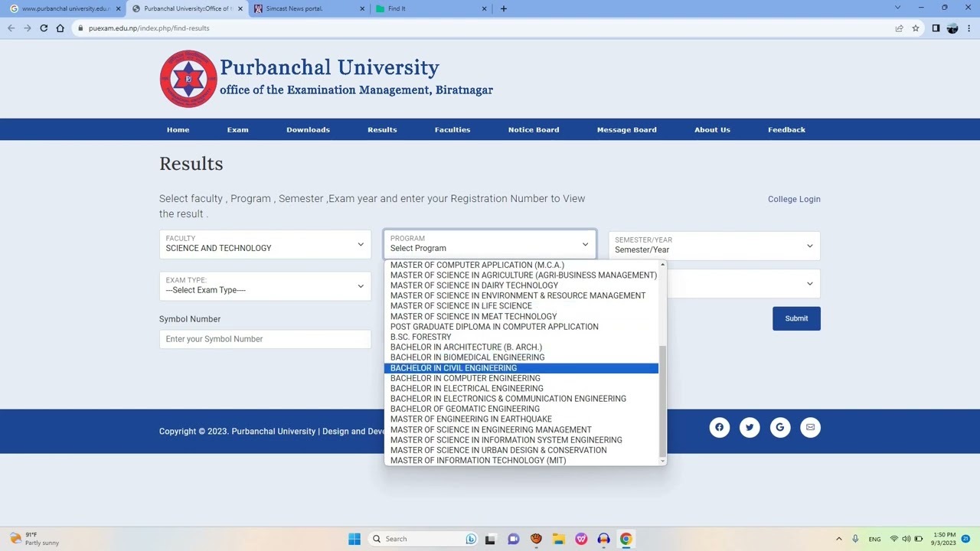Open the Facebook social icon in footer
980x551 pixels.
pos(719,427)
